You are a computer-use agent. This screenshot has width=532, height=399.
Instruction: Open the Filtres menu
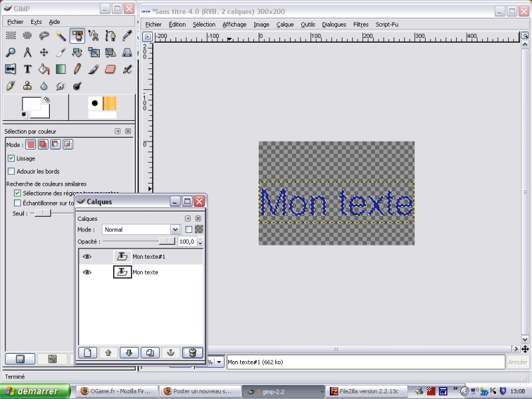(x=360, y=25)
